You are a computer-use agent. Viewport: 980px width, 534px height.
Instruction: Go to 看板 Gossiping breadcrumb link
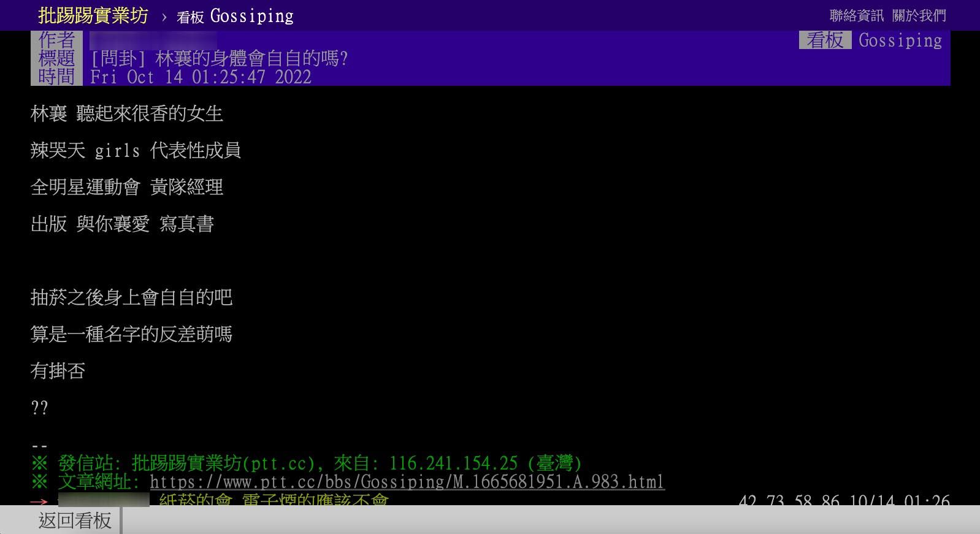tap(235, 16)
